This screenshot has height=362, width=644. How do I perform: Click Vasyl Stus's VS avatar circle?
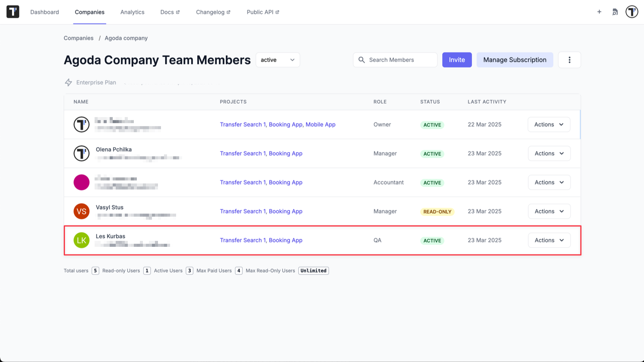pos(81,211)
